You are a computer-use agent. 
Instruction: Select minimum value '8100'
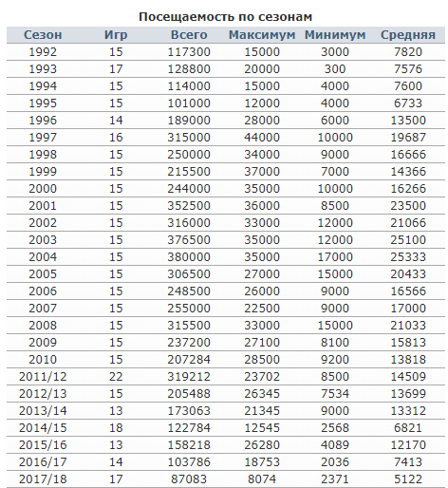tap(335, 343)
